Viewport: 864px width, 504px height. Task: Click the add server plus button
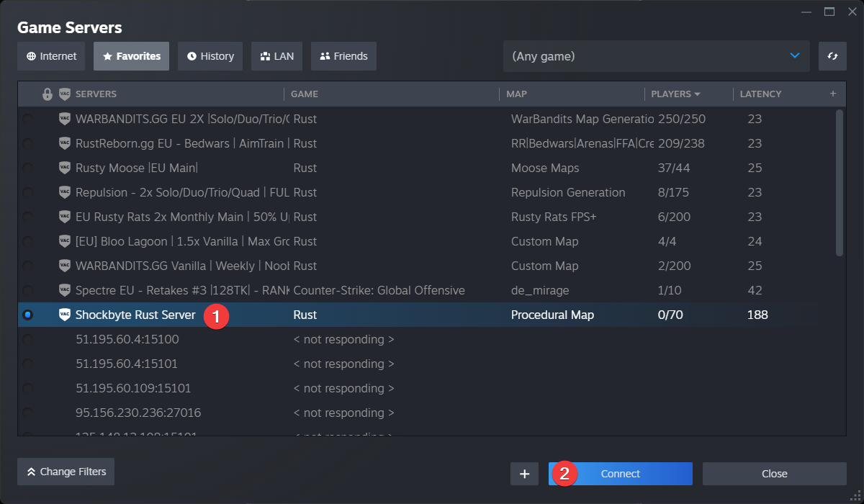coord(524,474)
